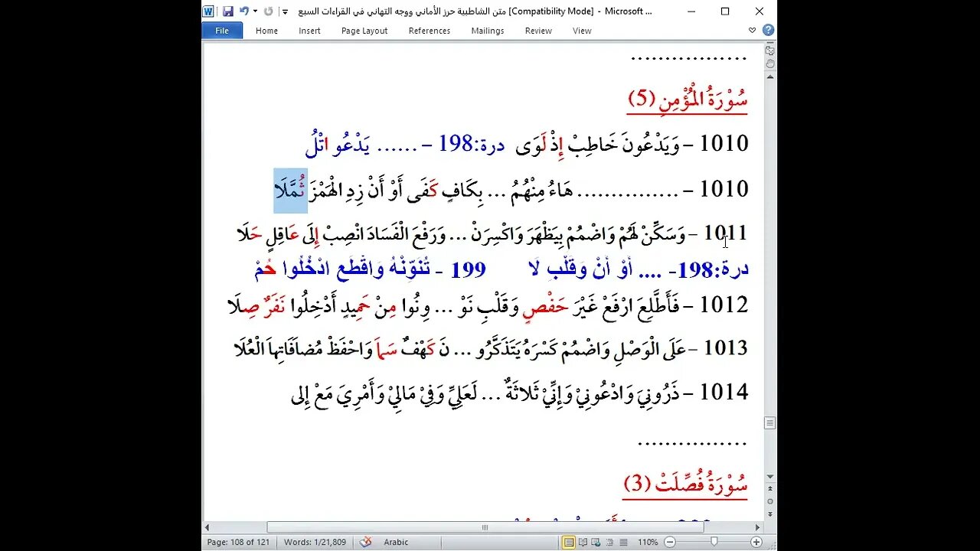Click the horizontal scrollbar thumb

pyautogui.click(x=485, y=527)
